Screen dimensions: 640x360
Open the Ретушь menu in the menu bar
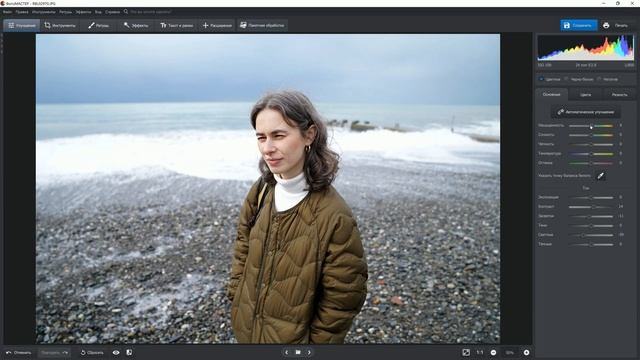point(65,12)
